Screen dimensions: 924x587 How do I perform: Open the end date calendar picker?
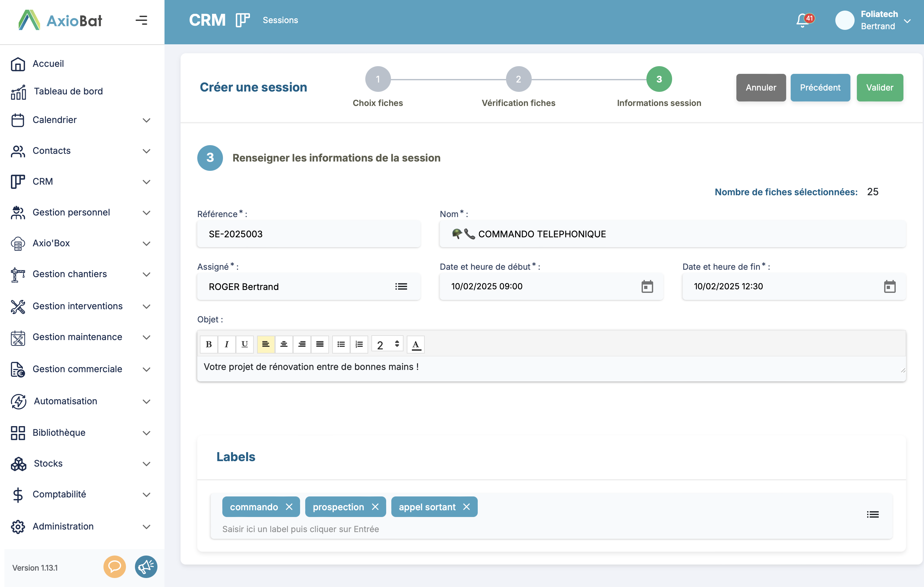coord(890,286)
